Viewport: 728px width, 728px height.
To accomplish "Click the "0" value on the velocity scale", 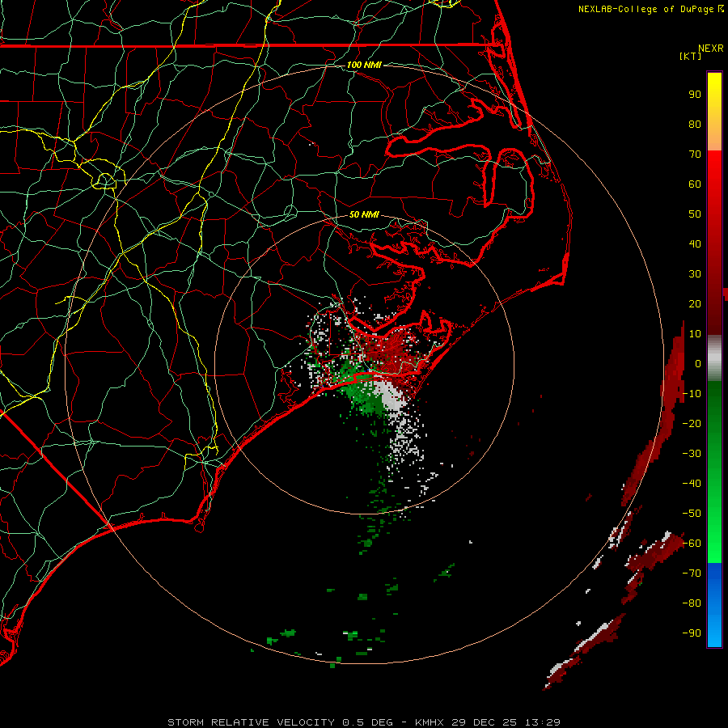I will click(x=698, y=363).
